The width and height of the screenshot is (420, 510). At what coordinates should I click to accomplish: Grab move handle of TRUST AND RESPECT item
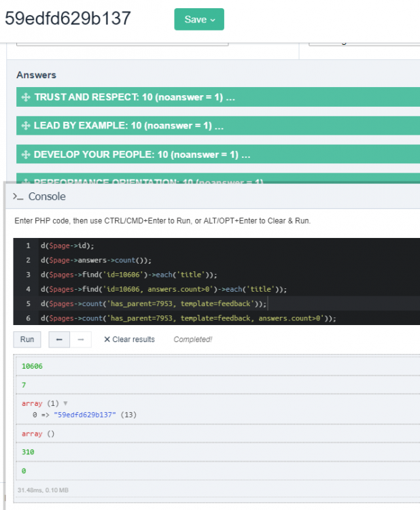click(26, 97)
